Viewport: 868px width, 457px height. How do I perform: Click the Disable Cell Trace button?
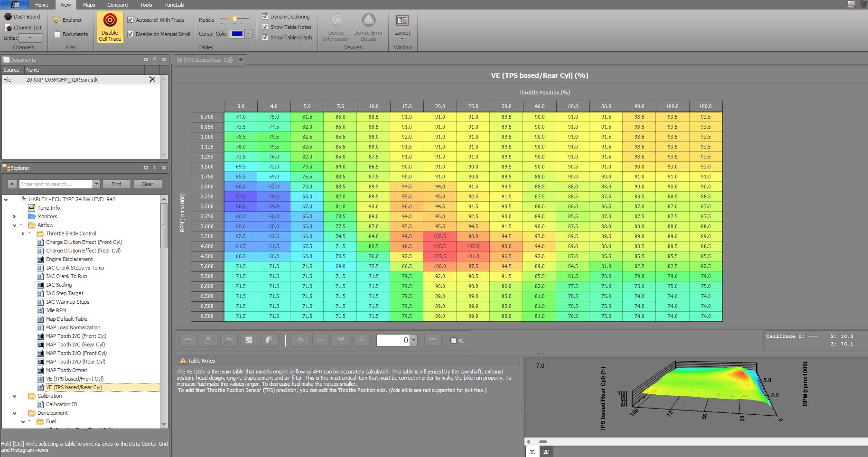[110, 27]
